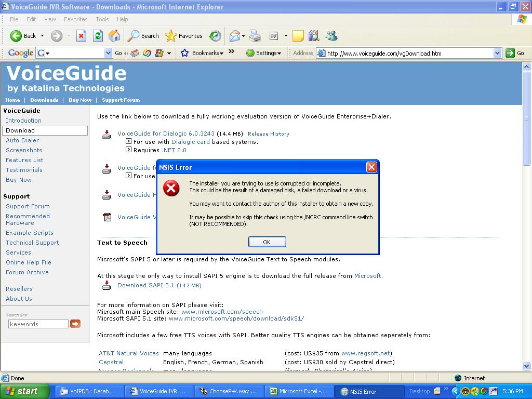Switch to ChoosePW.wav taskbar item

coord(229,391)
